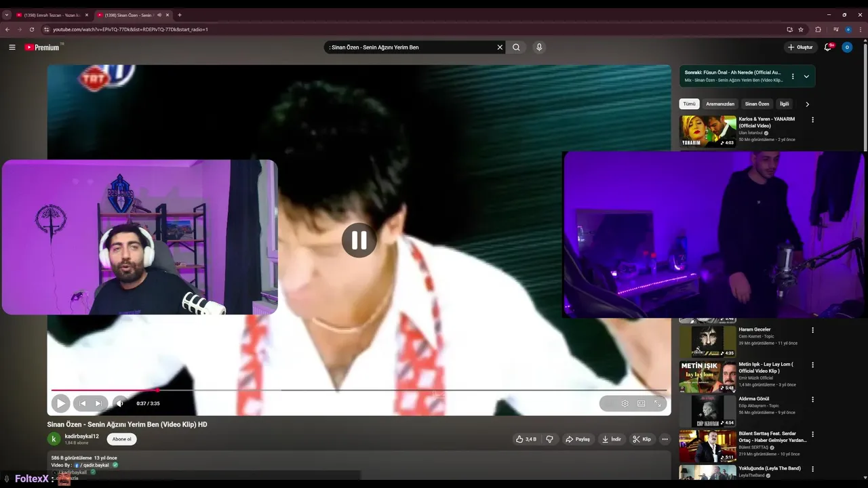This screenshot has width=868, height=488.
Task: Open options for Yokluğunda video
Action: click(812, 469)
